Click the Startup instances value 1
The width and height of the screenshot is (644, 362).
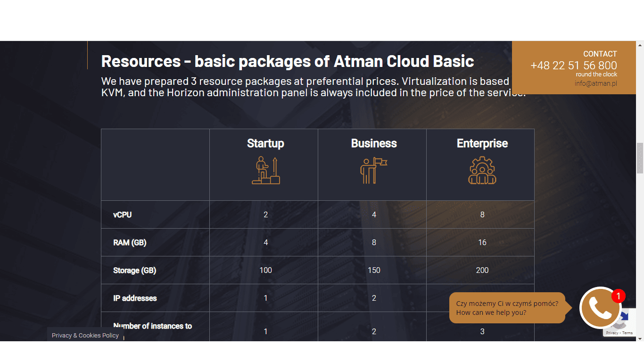[266, 331]
